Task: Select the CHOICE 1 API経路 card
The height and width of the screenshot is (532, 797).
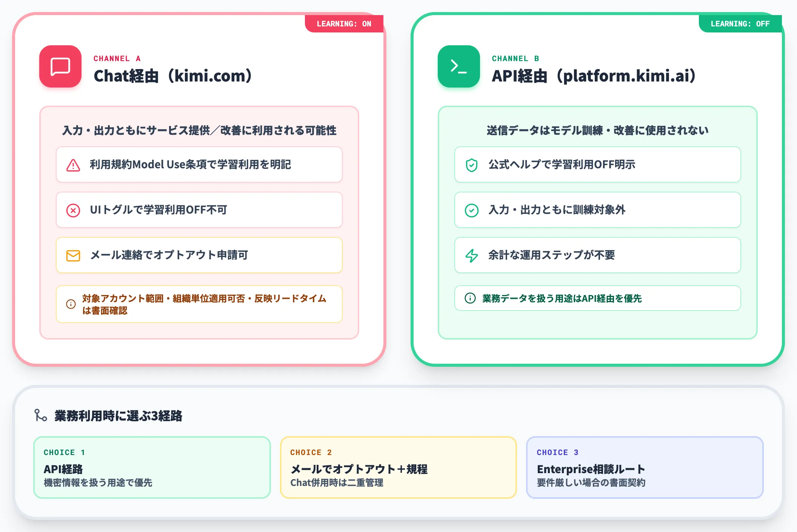Action: click(152, 467)
